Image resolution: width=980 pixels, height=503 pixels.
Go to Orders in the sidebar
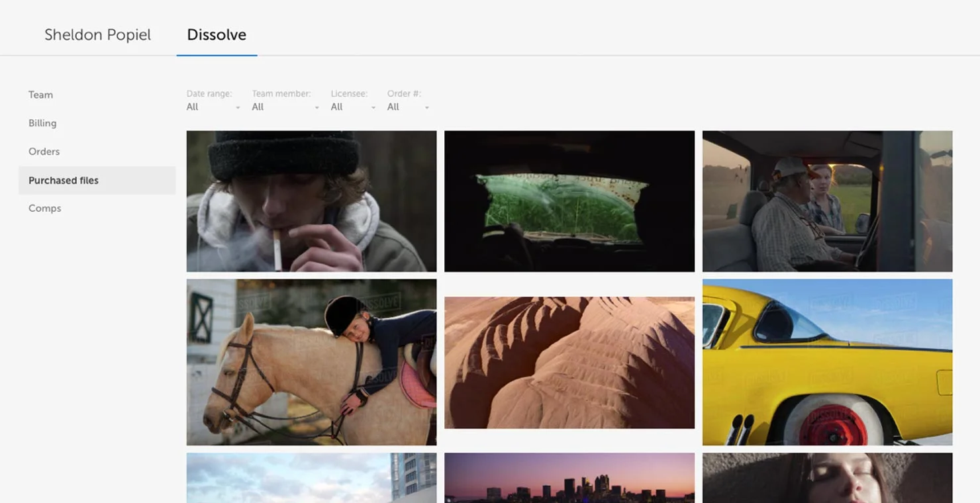tap(44, 152)
